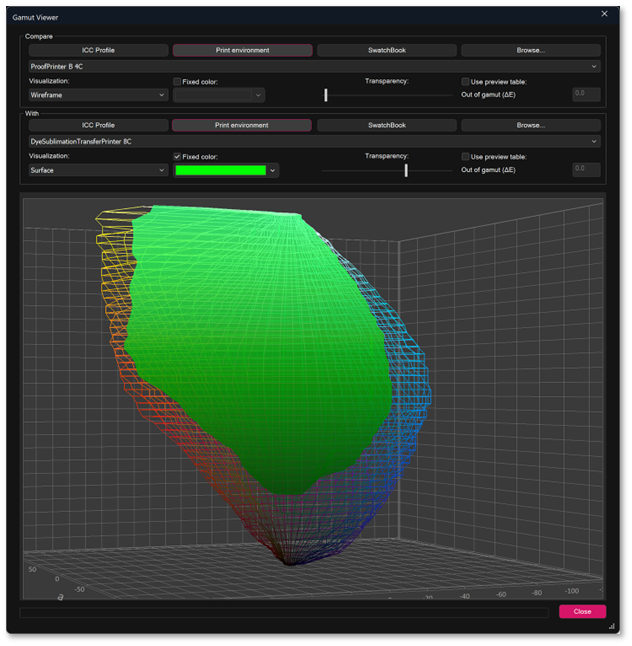632x646 pixels.
Task: Click the With section Transparency slider handle
Action: click(x=406, y=170)
